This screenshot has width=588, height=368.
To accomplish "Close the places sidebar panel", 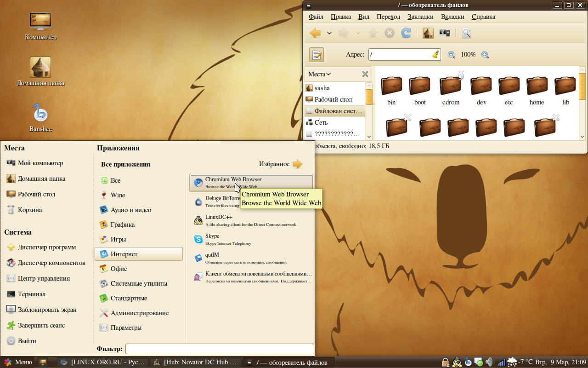I will [365, 74].
